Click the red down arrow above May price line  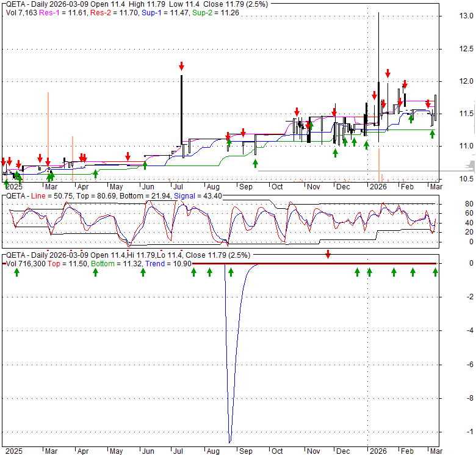tap(128, 156)
